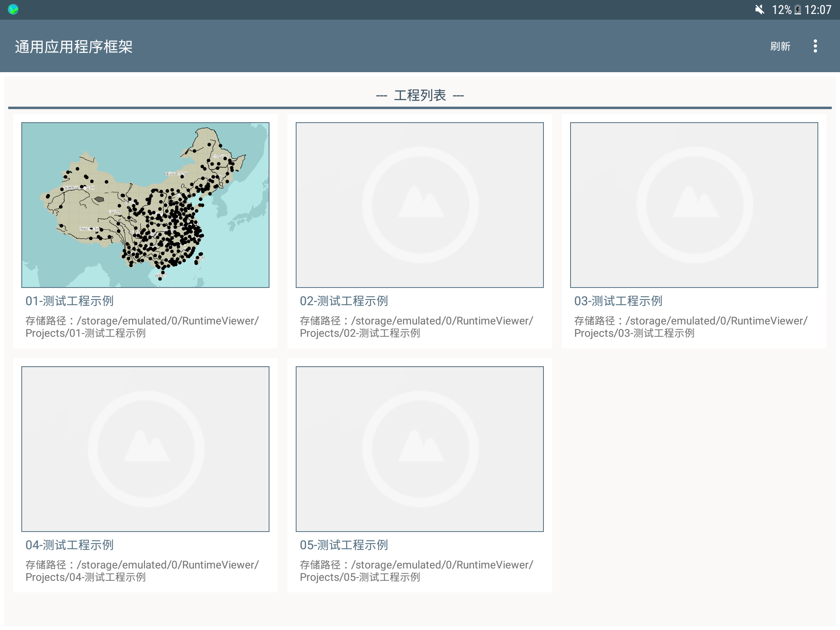Tap the 刷新 refresh button

(x=780, y=46)
